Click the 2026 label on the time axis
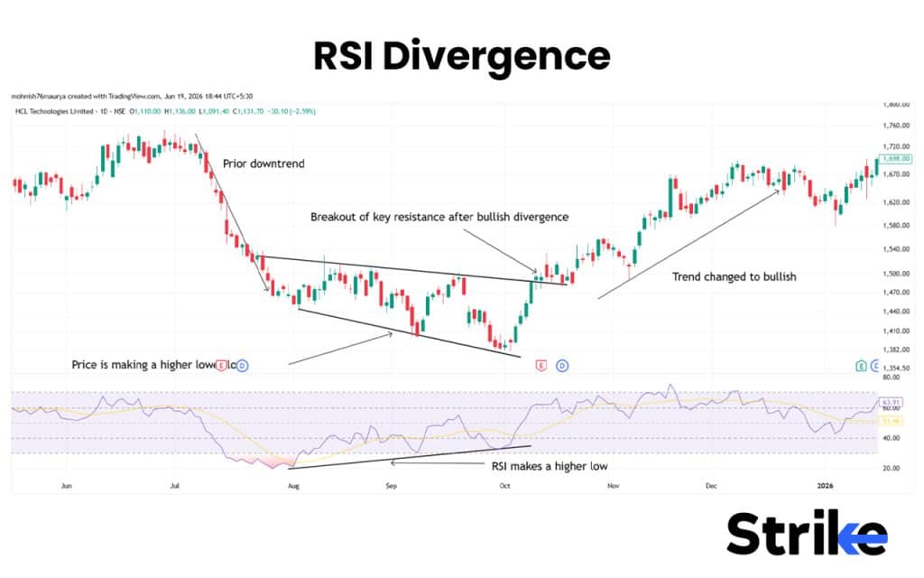This screenshot has width=924, height=578. click(x=825, y=486)
